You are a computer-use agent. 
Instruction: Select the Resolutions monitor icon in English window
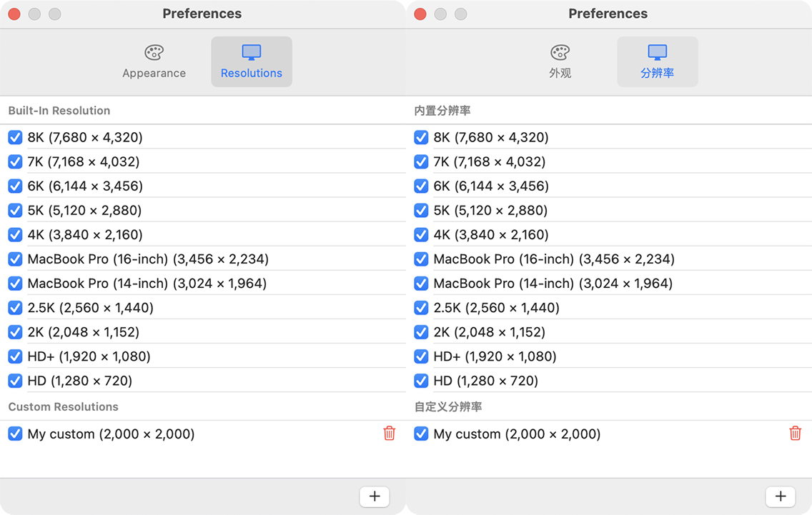pos(251,52)
